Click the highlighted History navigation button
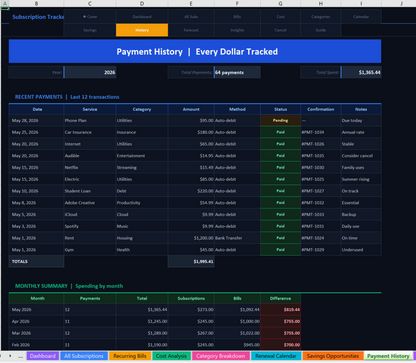This screenshot has height=363, width=416. (142, 30)
